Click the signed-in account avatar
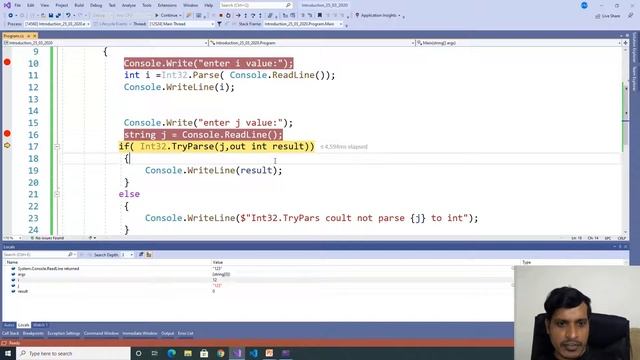Image resolution: width=640 pixels, height=360 pixels. [x=584, y=5]
